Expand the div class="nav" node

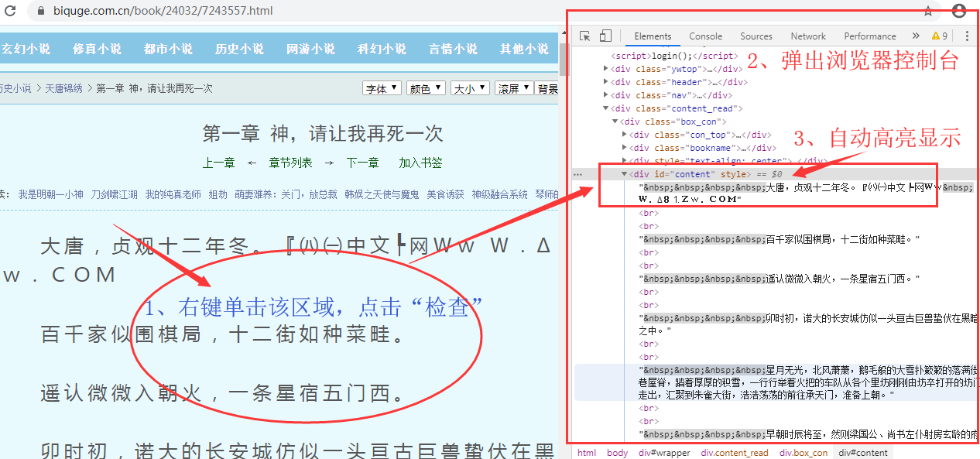pos(606,95)
